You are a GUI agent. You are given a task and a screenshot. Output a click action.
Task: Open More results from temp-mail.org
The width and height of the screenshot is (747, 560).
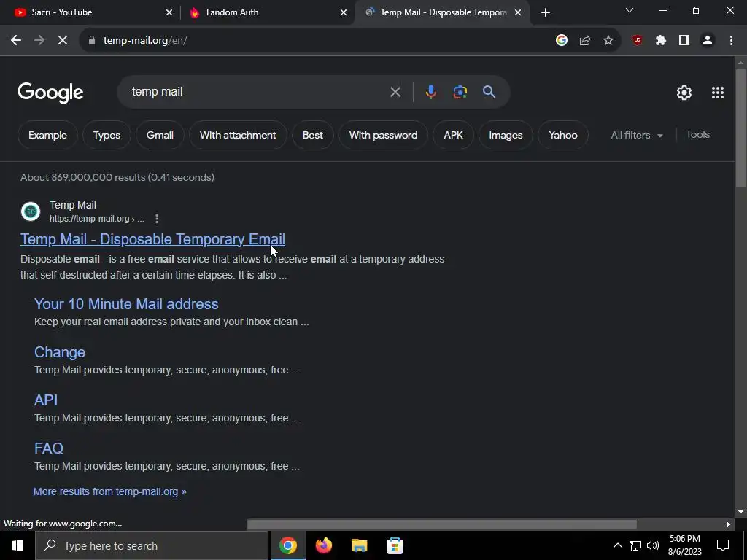tap(109, 491)
